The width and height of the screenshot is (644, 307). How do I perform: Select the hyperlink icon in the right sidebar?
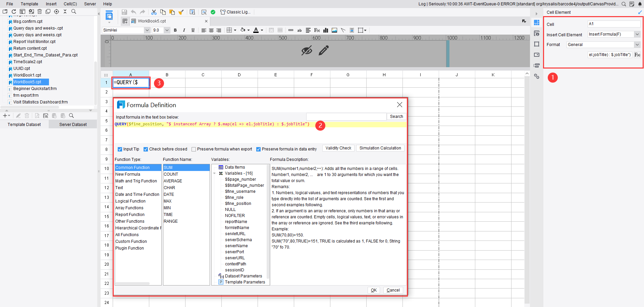coord(537,77)
